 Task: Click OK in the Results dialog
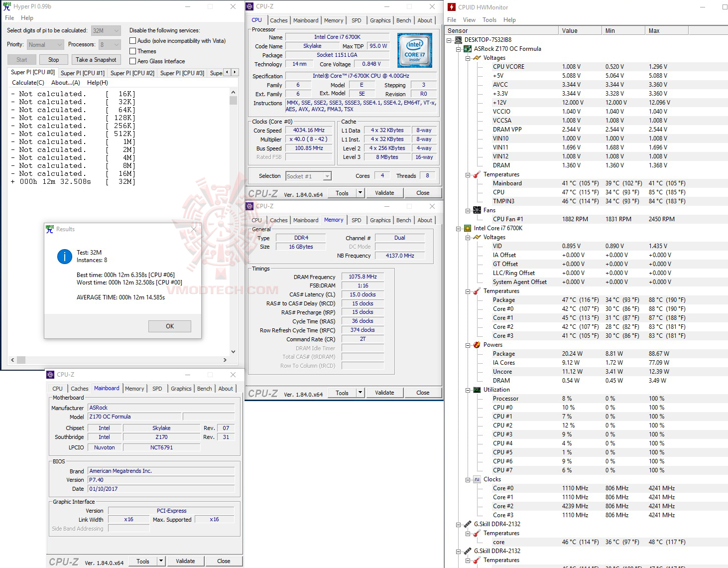(170, 326)
